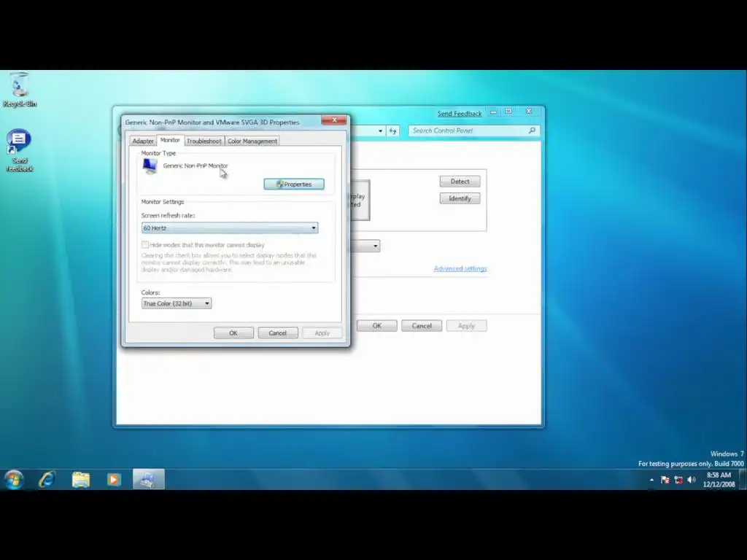Open the address bar history dropdown arrow

380,131
